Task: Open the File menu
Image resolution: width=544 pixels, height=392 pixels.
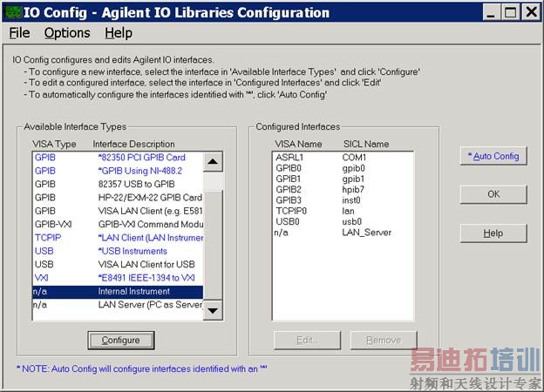Action: click(19, 33)
